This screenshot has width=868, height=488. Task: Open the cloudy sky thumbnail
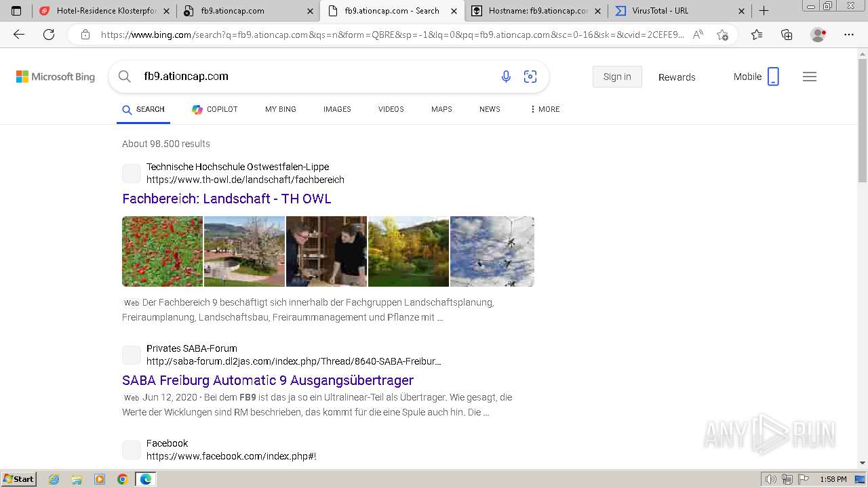tap(492, 251)
